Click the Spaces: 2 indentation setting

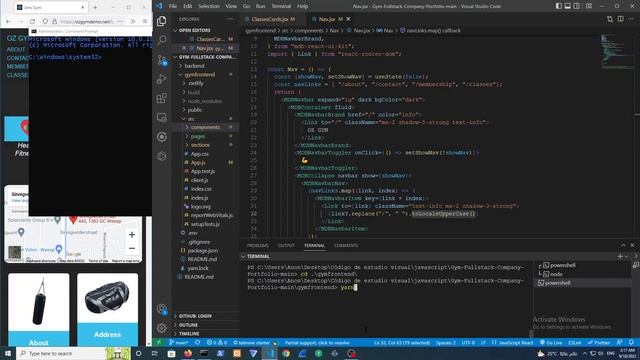coord(446,342)
